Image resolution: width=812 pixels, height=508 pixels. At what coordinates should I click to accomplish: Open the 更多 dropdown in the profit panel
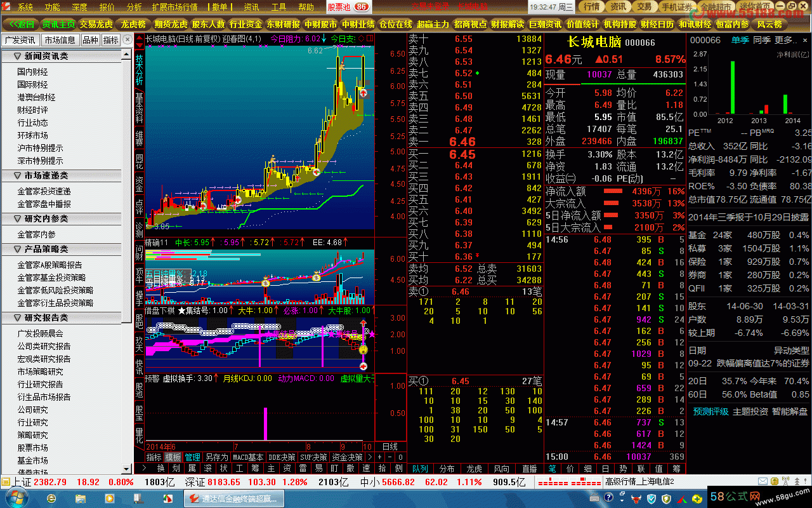pyautogui.click(x=786, y=40)
